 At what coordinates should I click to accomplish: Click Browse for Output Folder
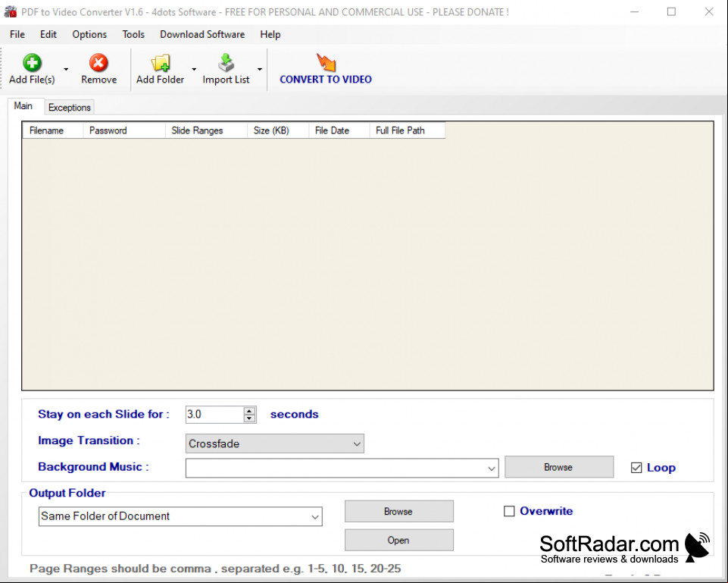[398, 511]
